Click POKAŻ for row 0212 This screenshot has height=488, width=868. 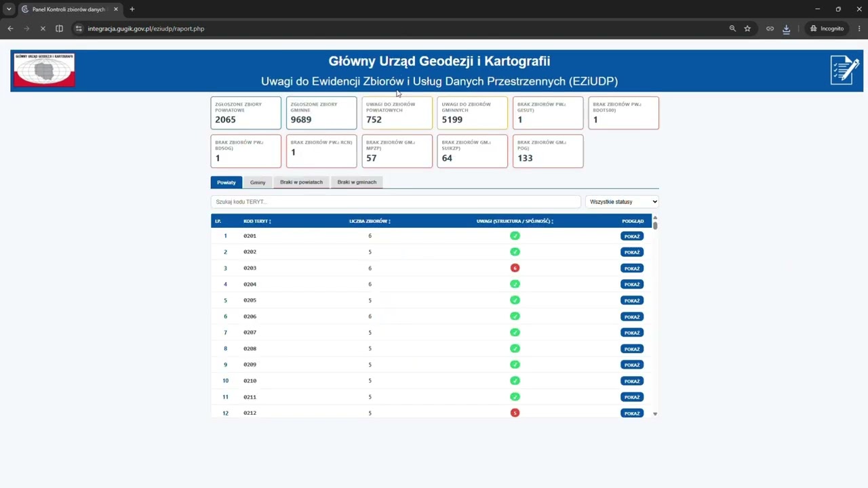tap(632, 413)
